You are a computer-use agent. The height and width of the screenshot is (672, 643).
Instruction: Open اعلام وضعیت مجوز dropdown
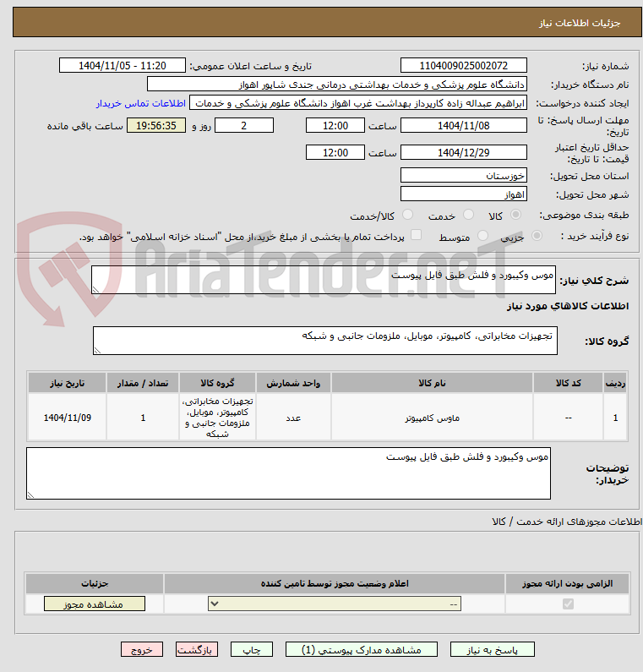point(335,604)
